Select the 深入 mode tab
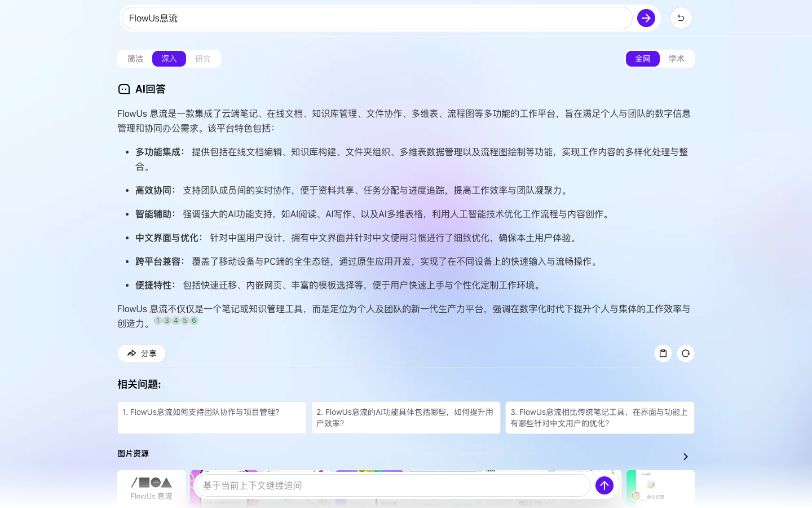 [169, 59]
